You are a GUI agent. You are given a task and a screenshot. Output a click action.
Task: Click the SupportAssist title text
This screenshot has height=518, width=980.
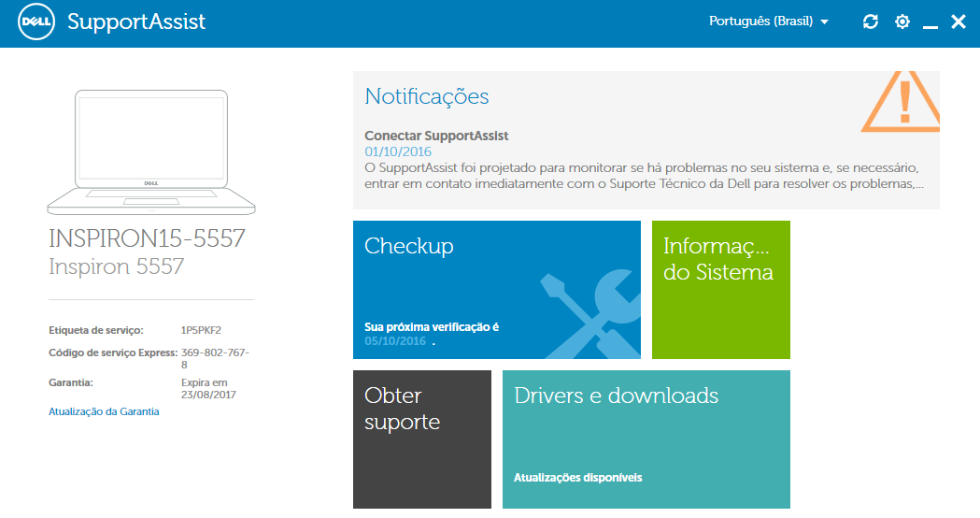pyautogui.click(x=136, y=22)
